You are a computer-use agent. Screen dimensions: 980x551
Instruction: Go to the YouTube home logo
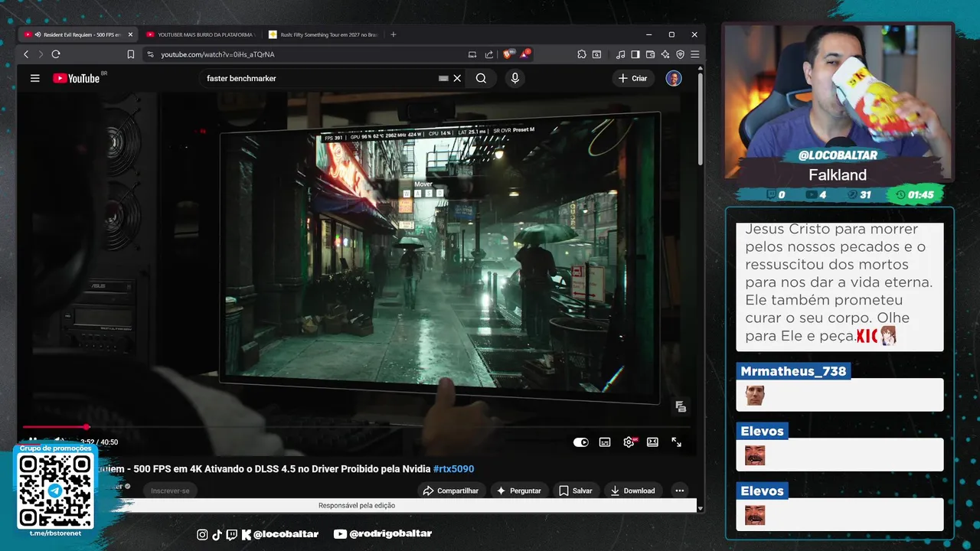tap(76, 78)
